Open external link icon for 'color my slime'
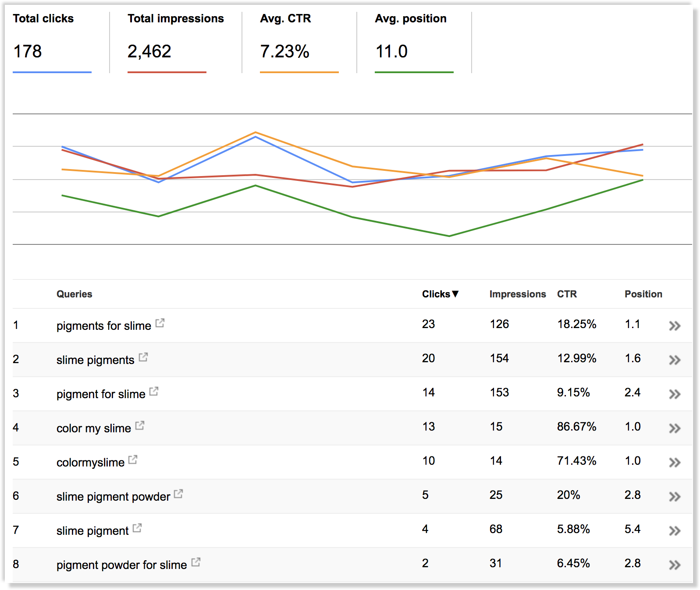The width and height of the screenshot is (700, 590). click(x=140, y=426)
